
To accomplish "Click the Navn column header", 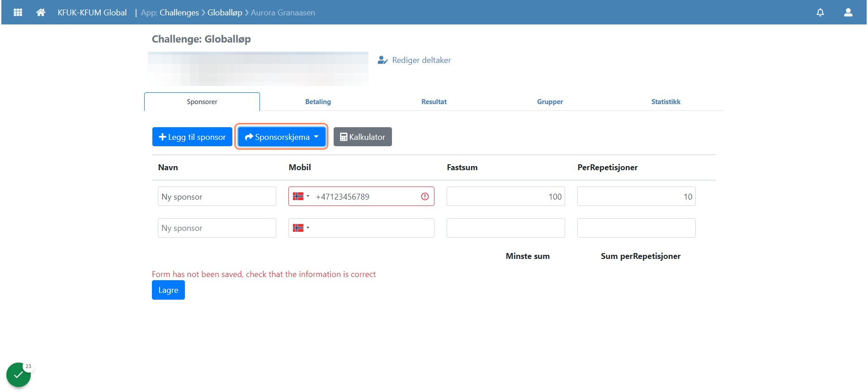I will point(168,167).
